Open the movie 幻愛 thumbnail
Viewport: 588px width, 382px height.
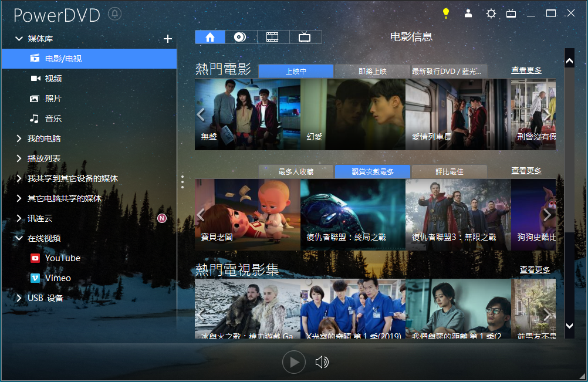point(353,114)
